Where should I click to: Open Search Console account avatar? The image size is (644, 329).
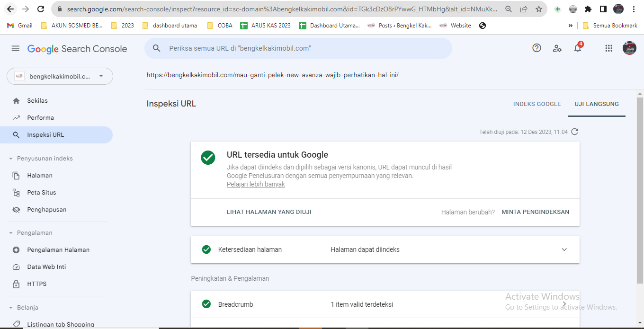629,48
